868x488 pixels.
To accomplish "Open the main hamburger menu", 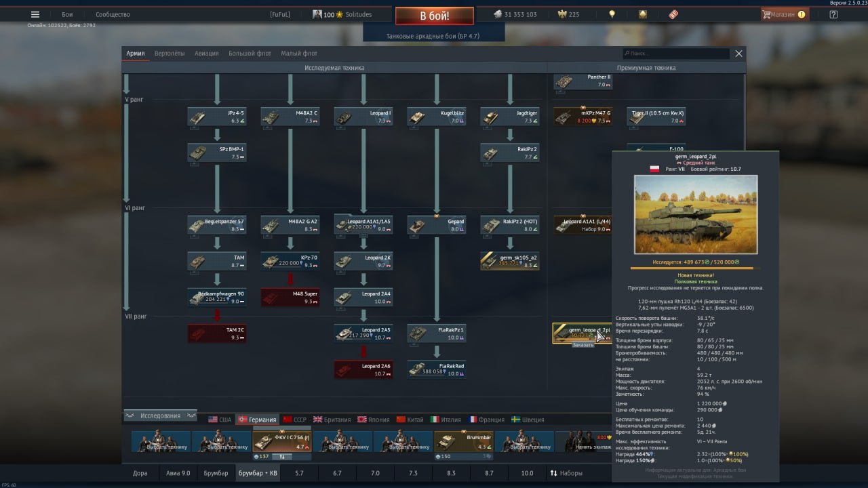I will 35,14.
